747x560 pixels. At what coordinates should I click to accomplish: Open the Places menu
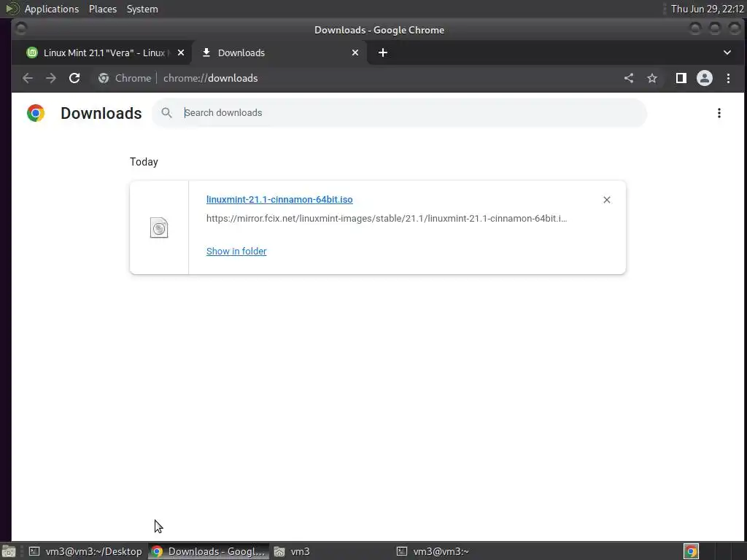pos(102,9)
